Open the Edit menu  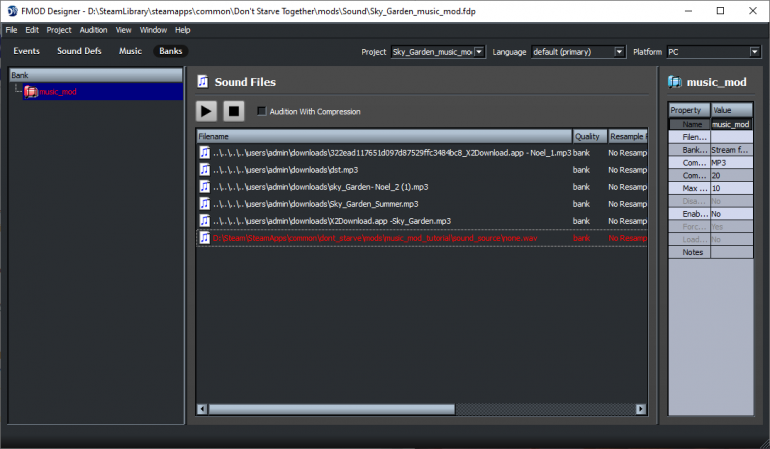(32, 30)
